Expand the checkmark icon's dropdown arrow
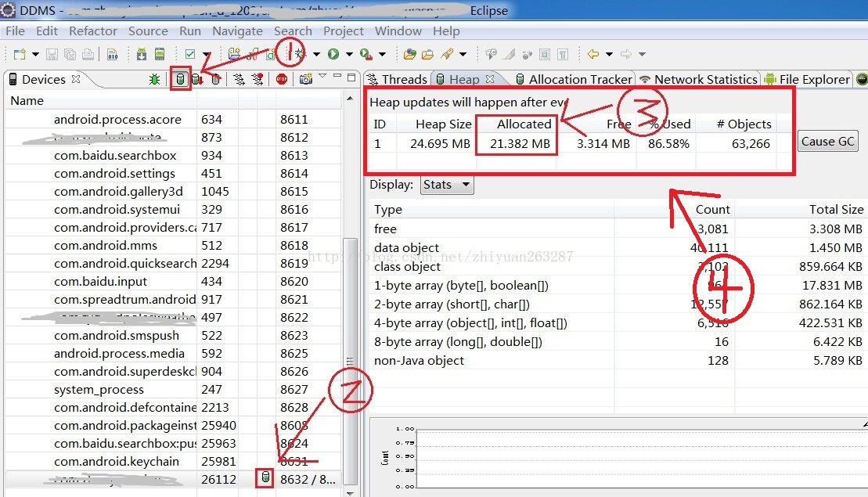 [207, 54]
